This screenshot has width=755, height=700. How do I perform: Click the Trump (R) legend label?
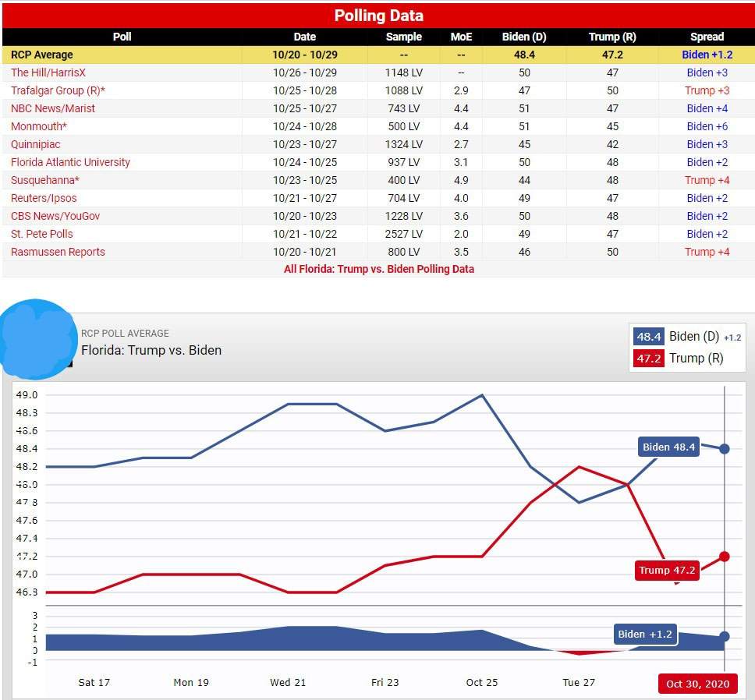coord(697,359)
